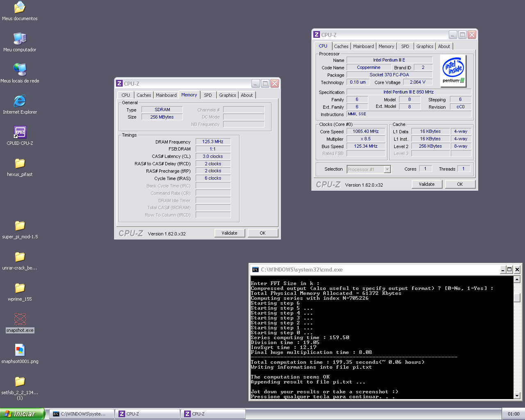The image size is (525, 420).
Task: Open the Caches tab in the Memory window
Action: point(144,95)
